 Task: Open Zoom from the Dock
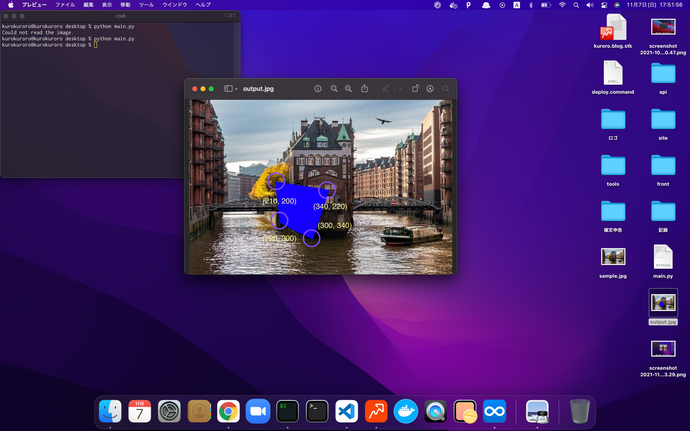click(x=258, y=412)
